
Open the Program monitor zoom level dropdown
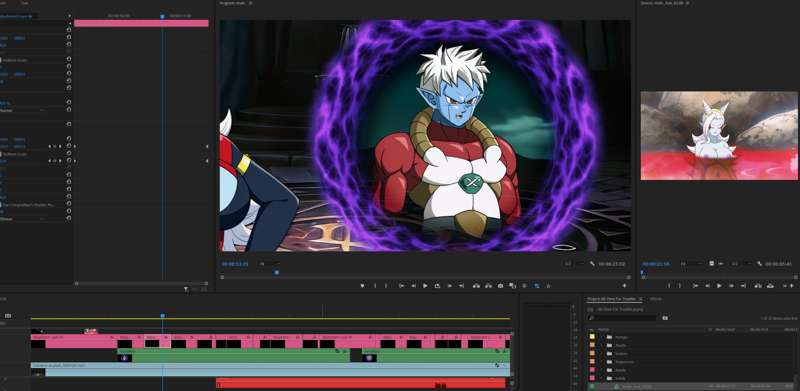point(269,264)
